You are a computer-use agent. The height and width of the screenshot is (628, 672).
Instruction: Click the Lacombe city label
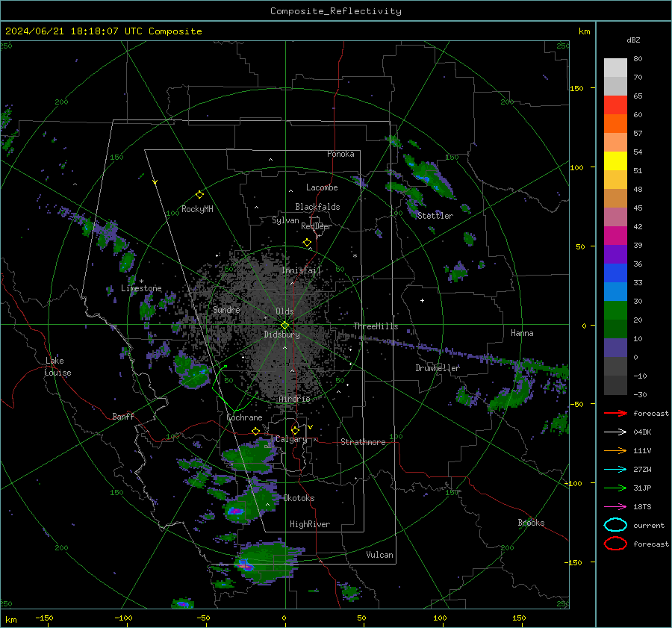click(x=322, y=187)
